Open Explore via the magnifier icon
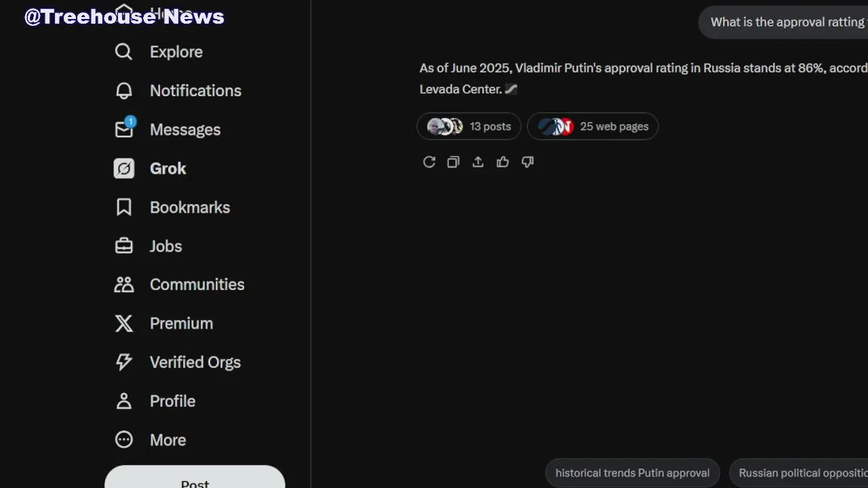 123,52
